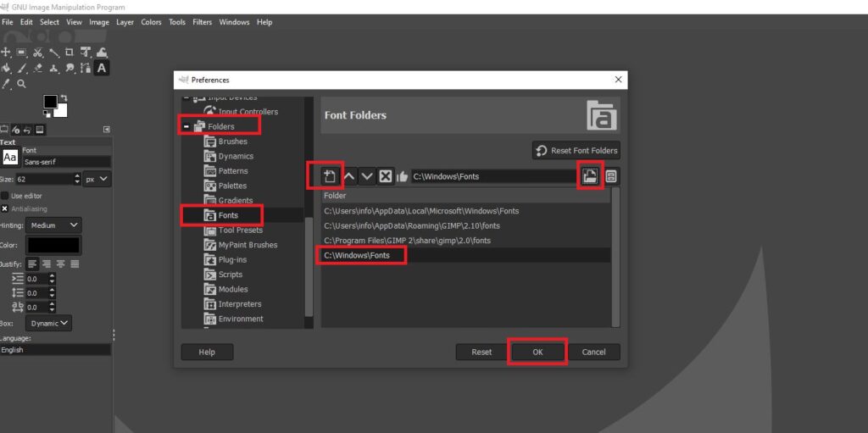Click Reset Font Folders button
The height and width of the screenshot is (433, 868).
(x=576, y=151)
